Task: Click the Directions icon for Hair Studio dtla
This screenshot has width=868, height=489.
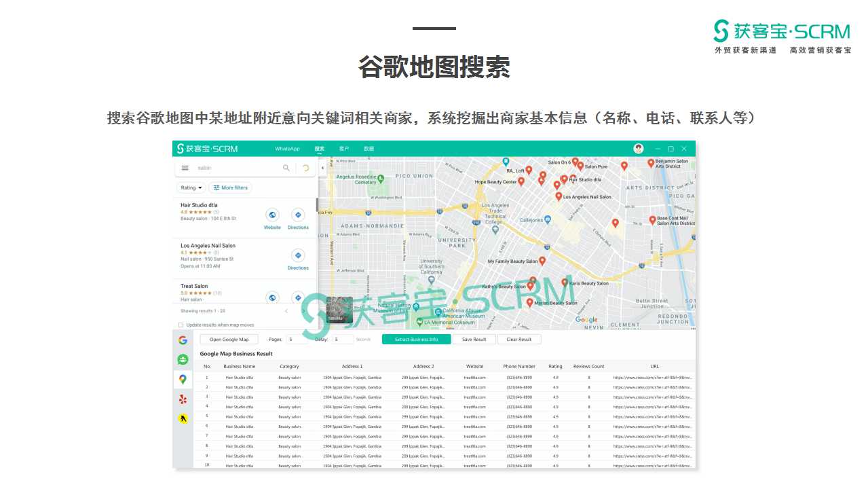Action: coord(298,215)
